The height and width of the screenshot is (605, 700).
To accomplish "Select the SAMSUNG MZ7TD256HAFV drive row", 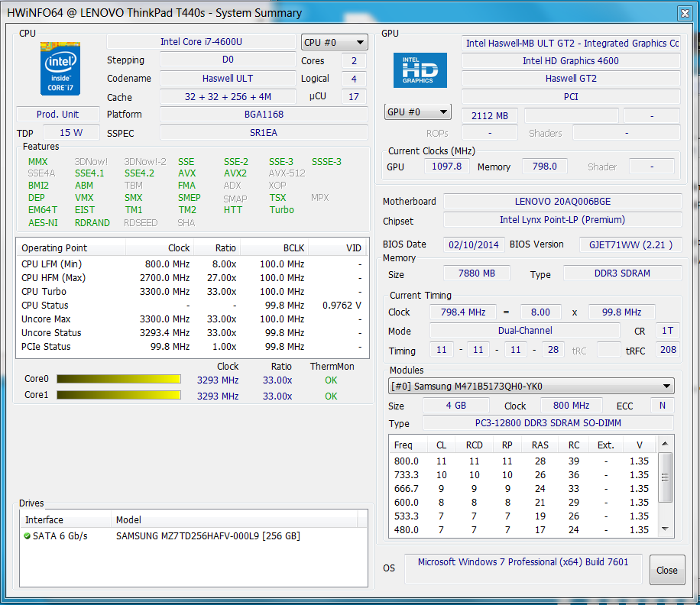I will pos(193,535).
